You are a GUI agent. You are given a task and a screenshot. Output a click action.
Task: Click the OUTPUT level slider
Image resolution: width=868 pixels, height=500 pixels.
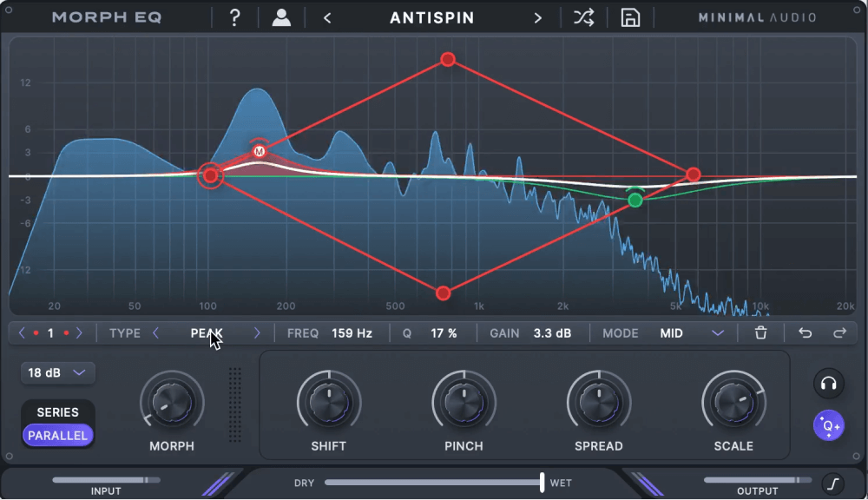pyautogui.click(x=757, y=480)
